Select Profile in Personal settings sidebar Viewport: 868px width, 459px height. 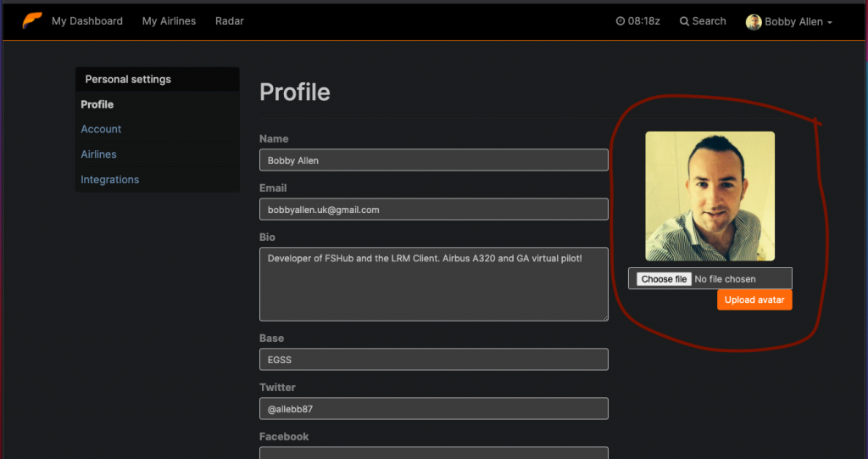click(97, 104)
